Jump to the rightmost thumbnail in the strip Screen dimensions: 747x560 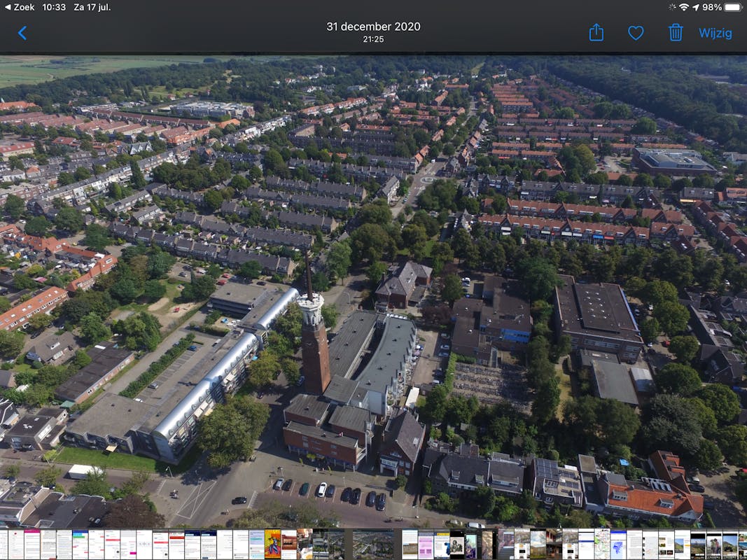743,544
